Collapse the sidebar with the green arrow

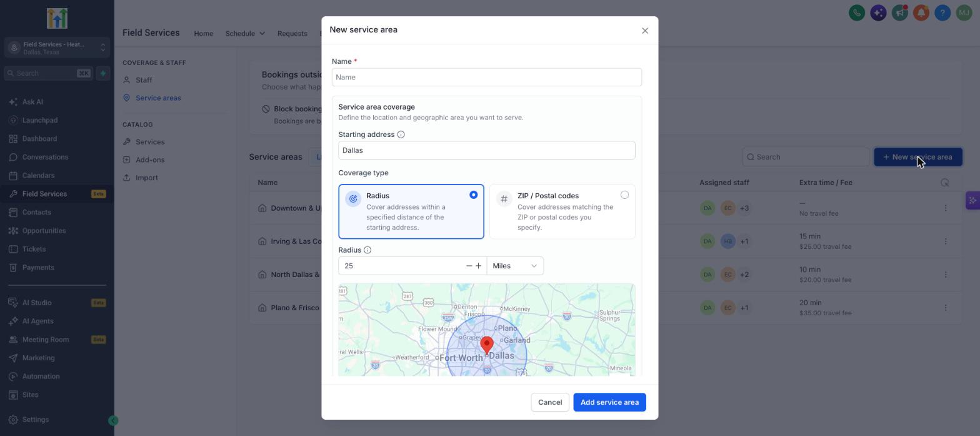point(113,421)
